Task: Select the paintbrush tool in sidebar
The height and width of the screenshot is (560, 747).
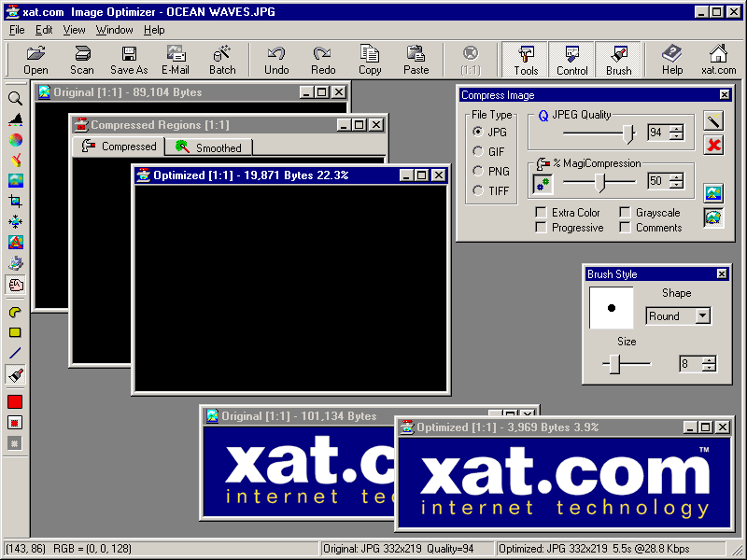Action: [15, 374]
